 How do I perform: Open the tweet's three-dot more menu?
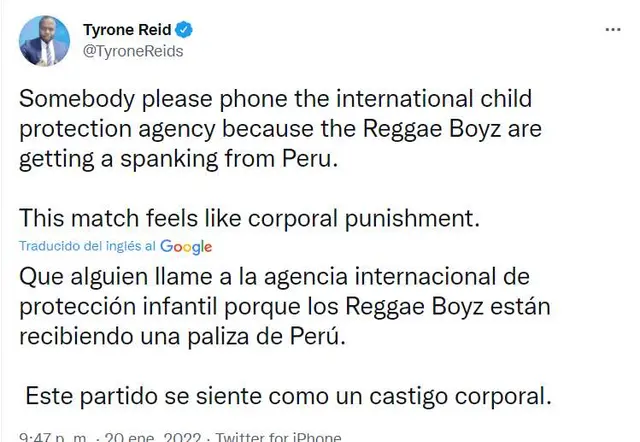point(612,31)
